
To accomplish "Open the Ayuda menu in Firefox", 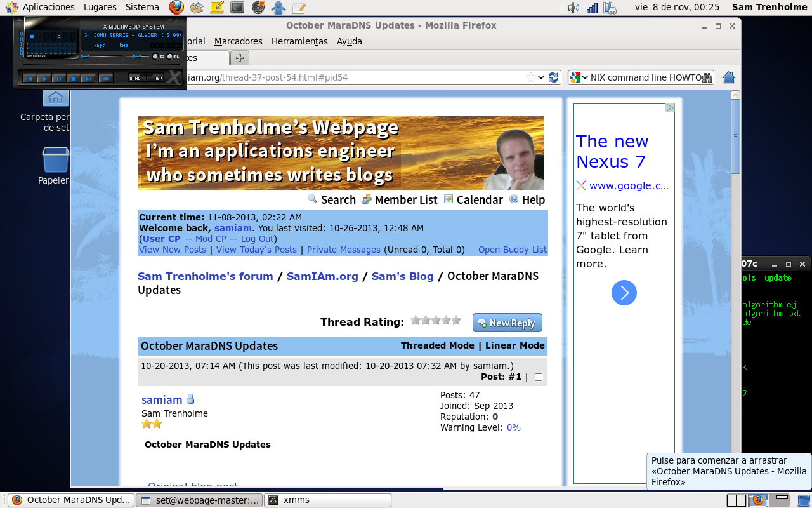I will tap(350, 41).
